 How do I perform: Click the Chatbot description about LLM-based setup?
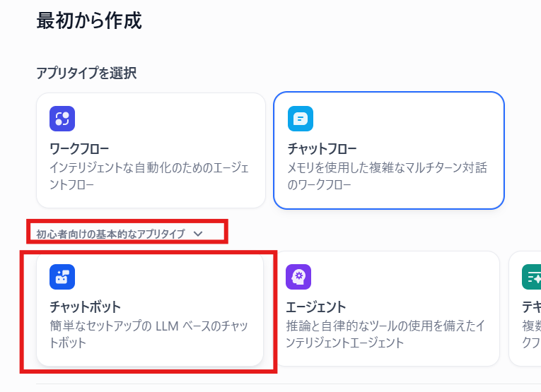[x=149, y=334]
